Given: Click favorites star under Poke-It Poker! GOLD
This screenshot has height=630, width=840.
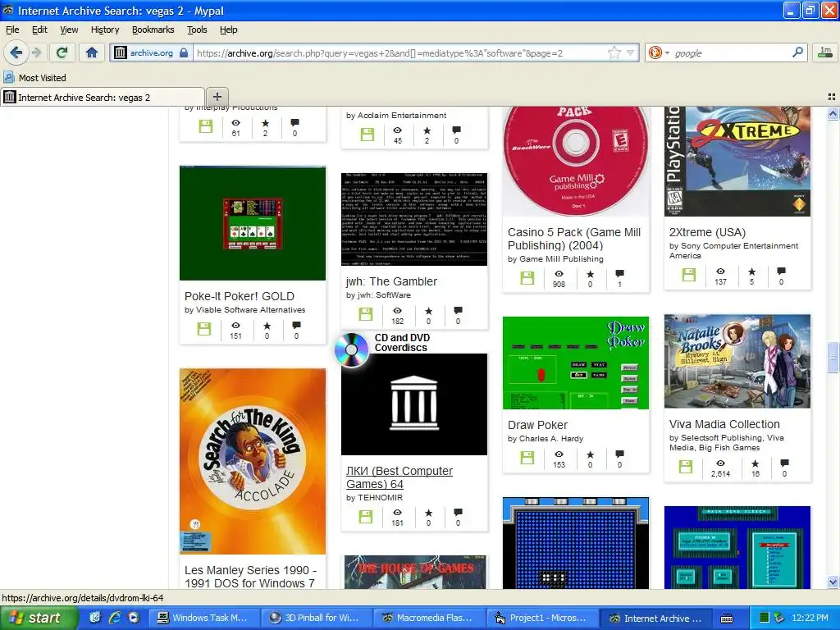Looking at the screenshot, I should pos(267,326).
